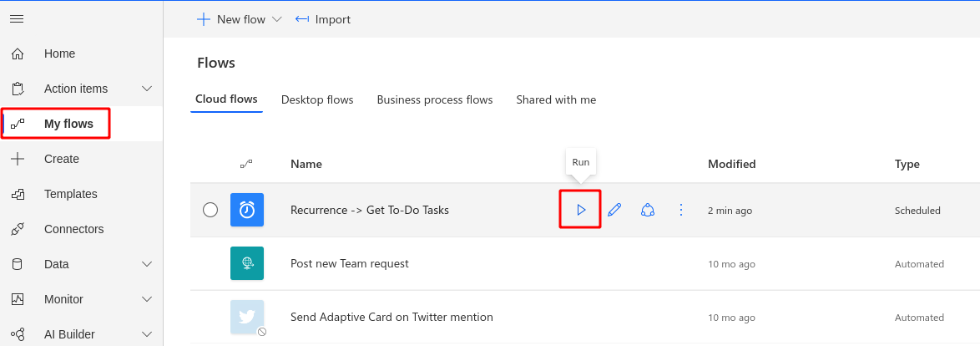Click the Home house icon
Viewport: 980px width, 346px height.
(18, 53)
